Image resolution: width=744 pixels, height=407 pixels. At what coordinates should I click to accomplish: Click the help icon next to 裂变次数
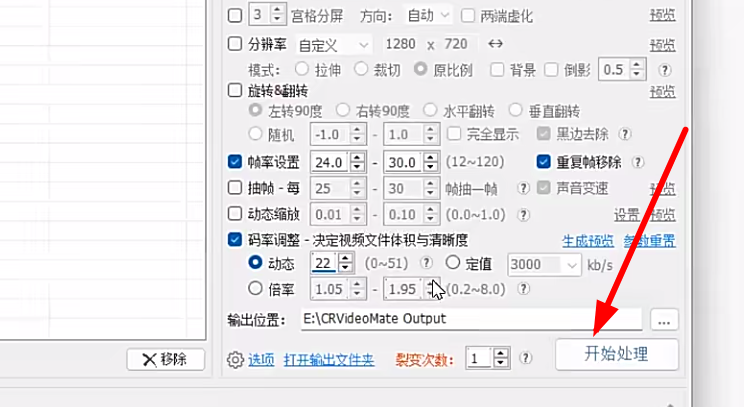tap(525, 358)
